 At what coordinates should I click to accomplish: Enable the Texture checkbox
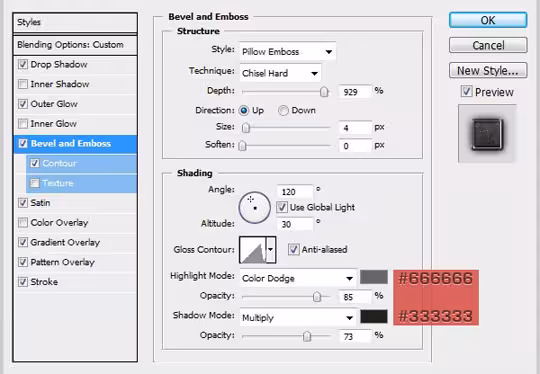[x=35, y=183]
